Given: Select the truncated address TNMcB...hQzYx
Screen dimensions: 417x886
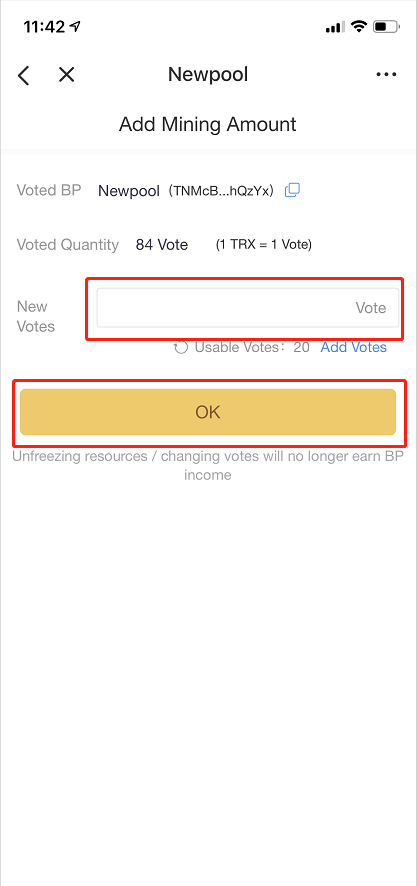Looking at the screenshot, I should tap(224, 191).
